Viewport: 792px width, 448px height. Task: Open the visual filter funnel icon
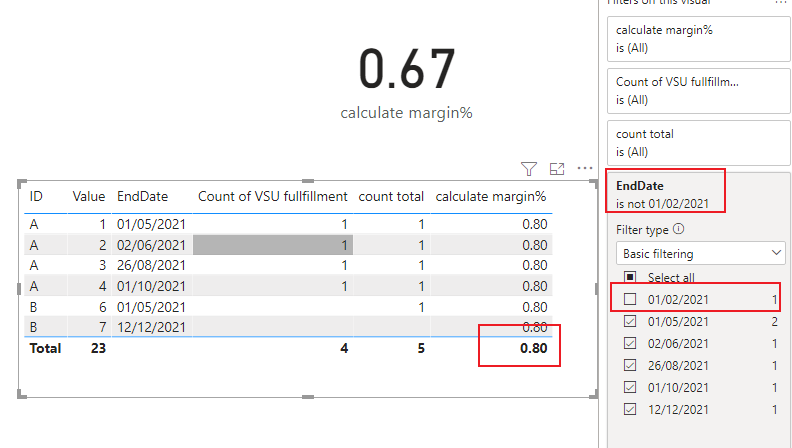(x=529, y=169)
